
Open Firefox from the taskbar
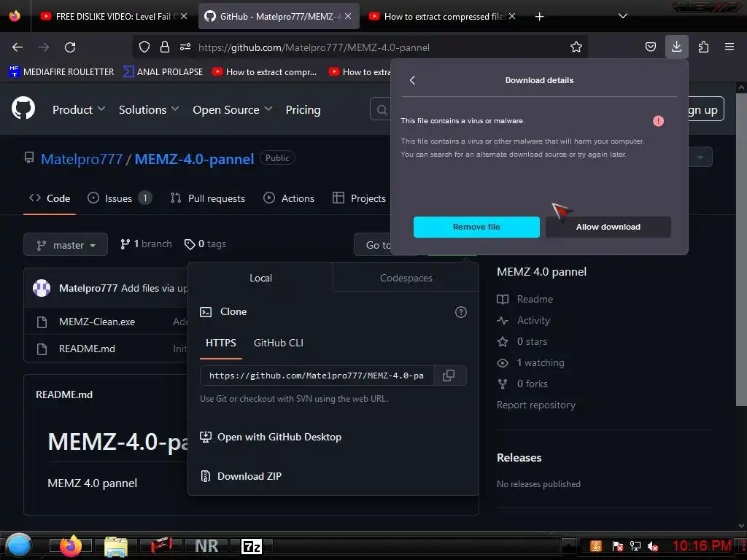pyautogui.click(x=71, y=545)
